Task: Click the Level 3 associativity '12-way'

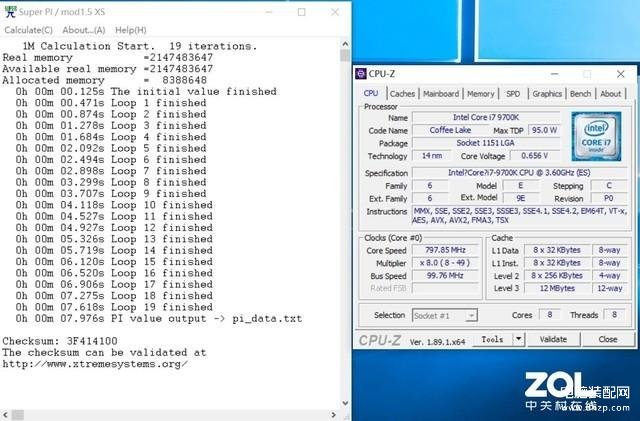Action: tap(609, 288)
